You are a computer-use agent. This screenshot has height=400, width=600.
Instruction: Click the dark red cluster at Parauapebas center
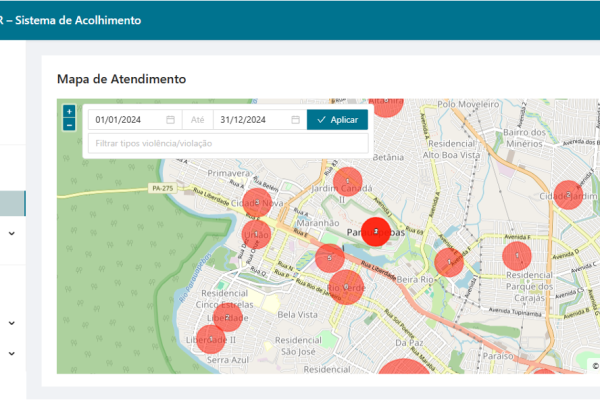coord(375,232)
